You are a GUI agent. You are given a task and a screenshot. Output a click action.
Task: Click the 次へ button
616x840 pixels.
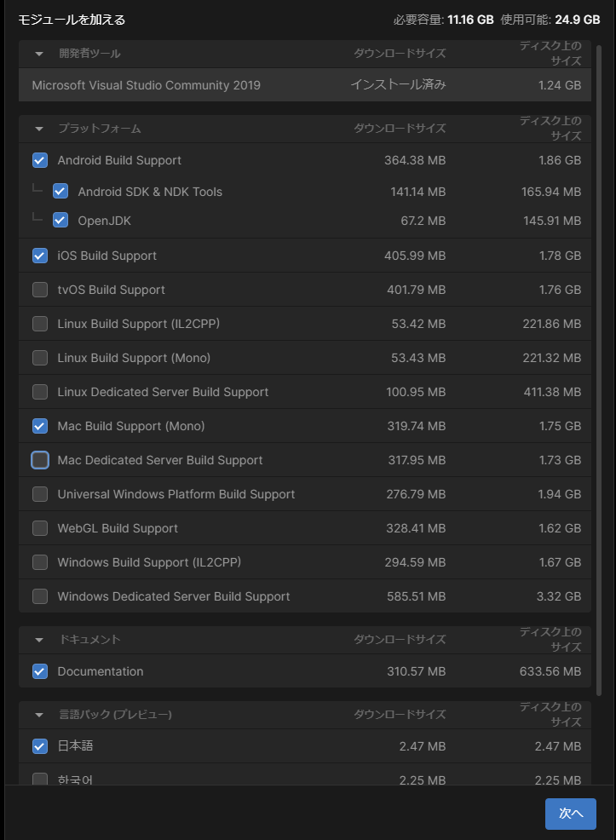[x=570, y=814]
